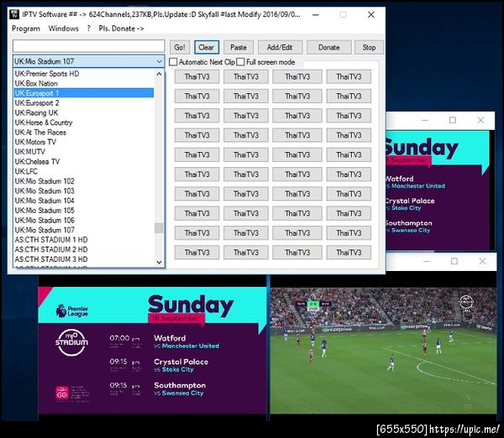Click the Clear button
The width and height of the screenshot is (504, 438).
click(x=207, y=47)
